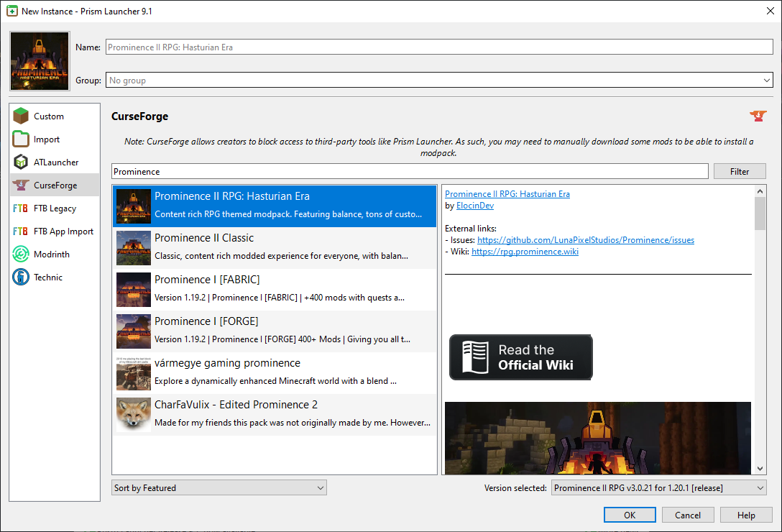
Task: Open the ATLauncher source icon
Action: [x=21, y=162]
